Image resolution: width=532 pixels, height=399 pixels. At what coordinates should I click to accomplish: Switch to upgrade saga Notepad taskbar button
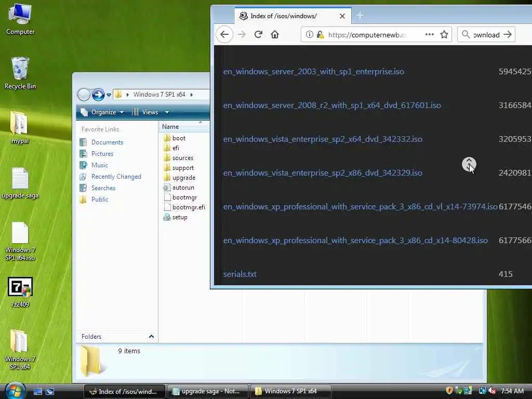tap(207, 392)
